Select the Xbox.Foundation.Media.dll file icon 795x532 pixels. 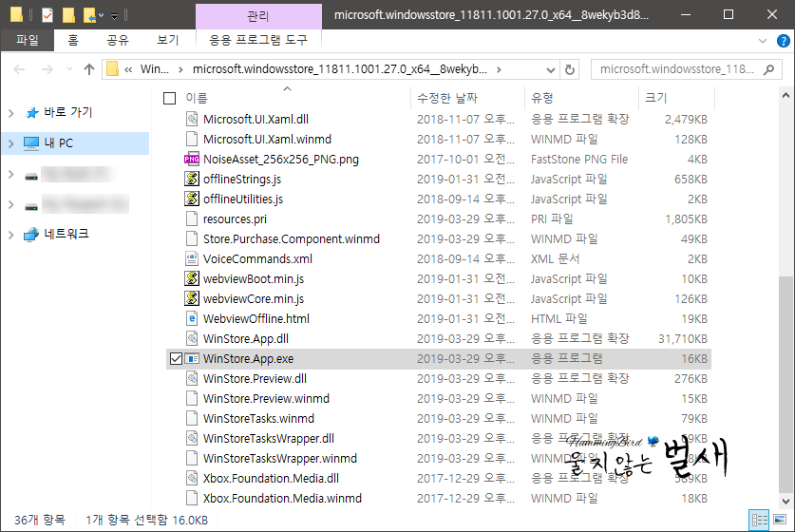click(192, 478)
